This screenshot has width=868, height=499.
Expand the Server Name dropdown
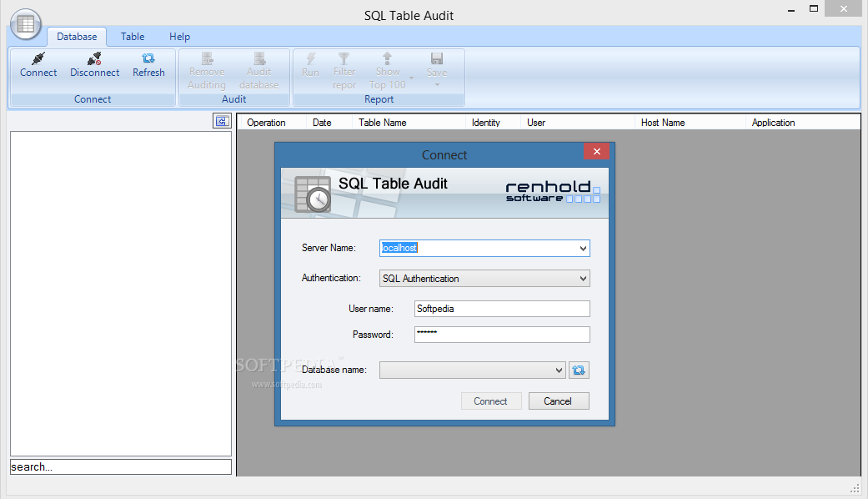[583, 248]
